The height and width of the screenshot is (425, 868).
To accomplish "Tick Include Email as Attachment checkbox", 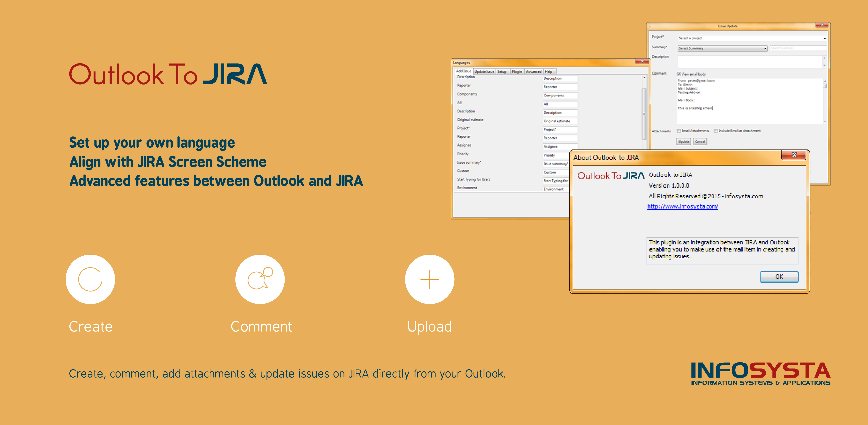I will click(716, 131).
